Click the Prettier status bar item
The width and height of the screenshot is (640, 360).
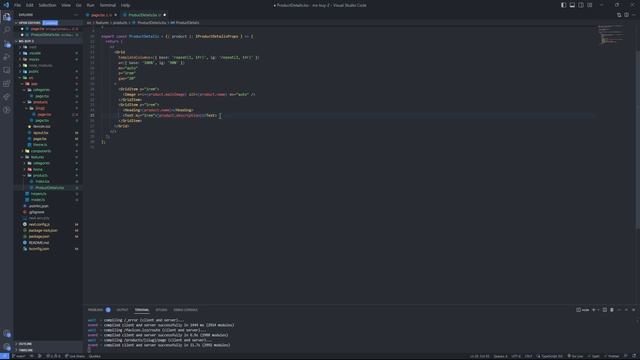[612, 356]
